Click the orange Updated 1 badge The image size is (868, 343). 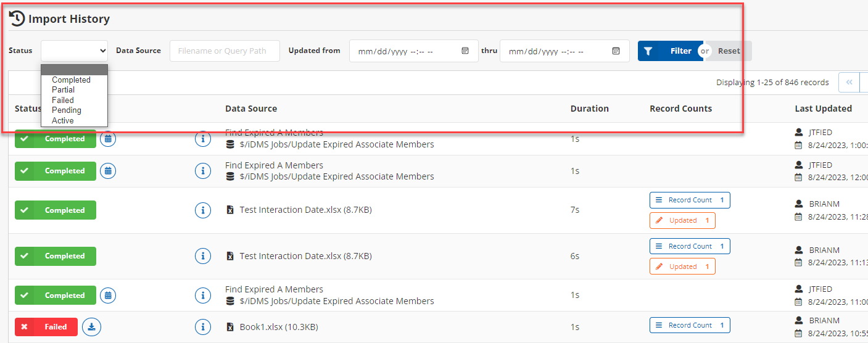[x=682, y=220]
